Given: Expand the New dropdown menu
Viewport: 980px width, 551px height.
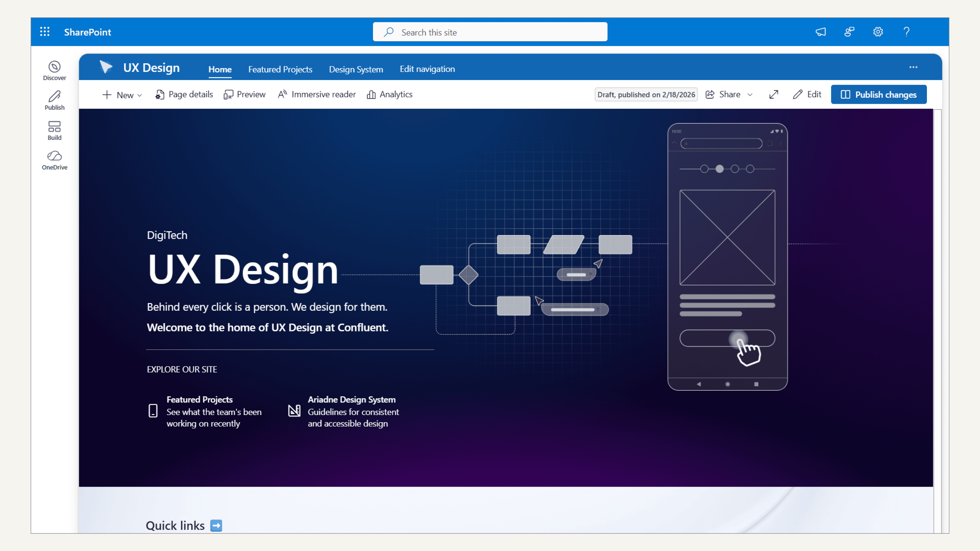Looking at the screenshot, I should coord(122,95).
